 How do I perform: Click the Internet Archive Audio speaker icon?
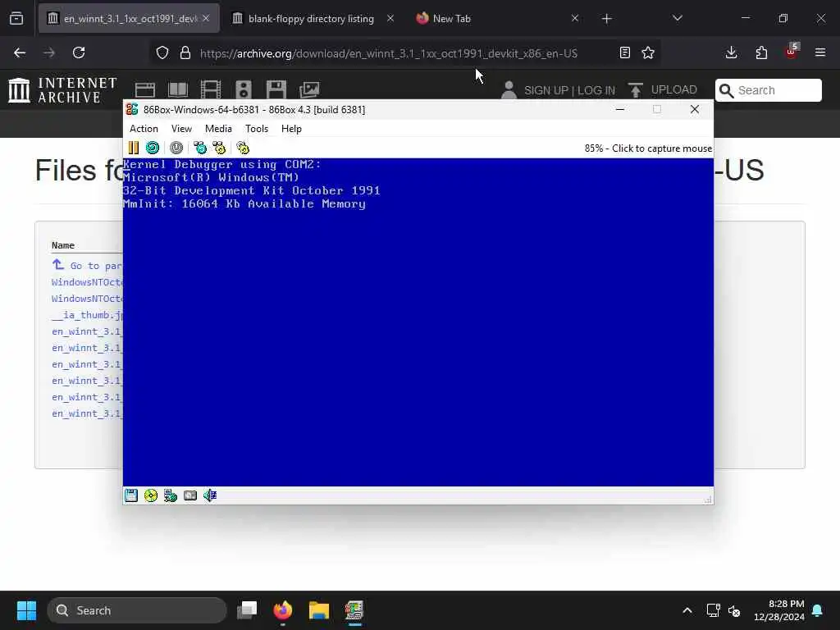(x=243, y=89)
